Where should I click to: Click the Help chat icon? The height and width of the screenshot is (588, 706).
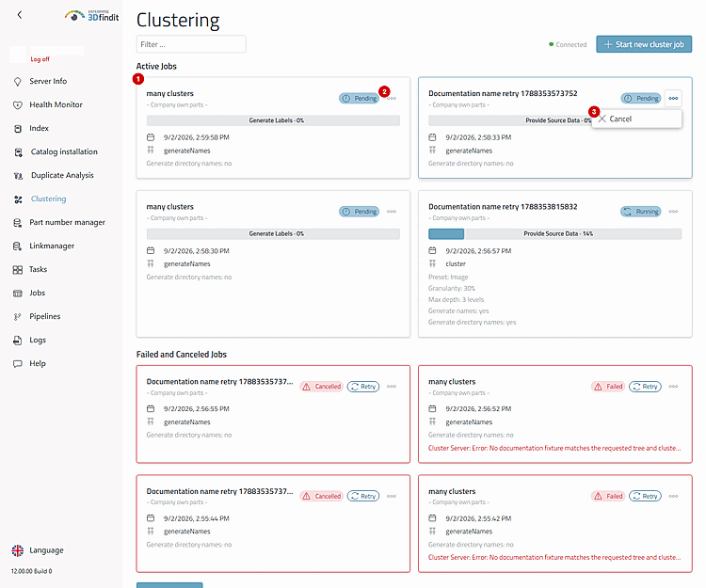18,363
